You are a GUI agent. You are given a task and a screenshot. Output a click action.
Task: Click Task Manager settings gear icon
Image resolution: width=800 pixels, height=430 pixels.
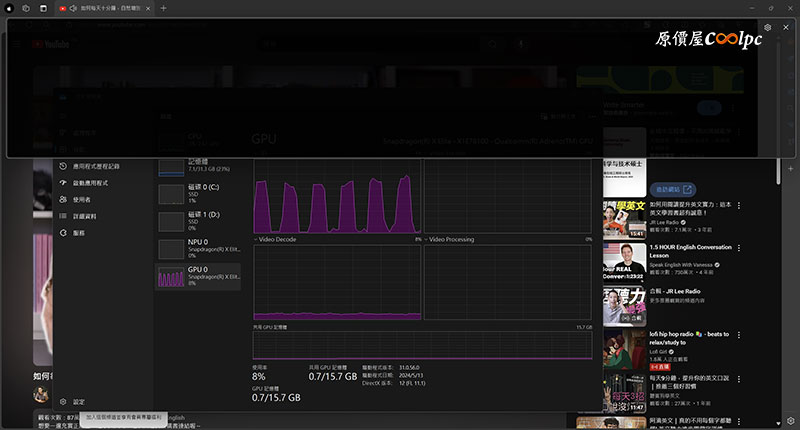point(63,402)
